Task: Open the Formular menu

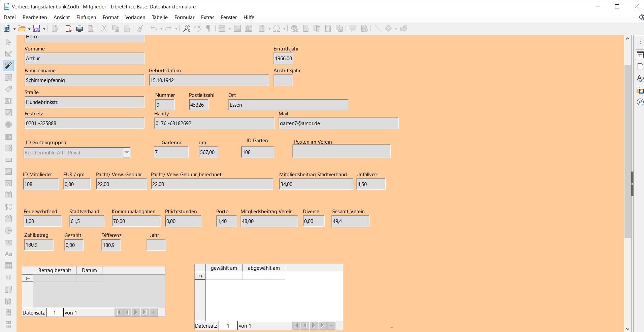Action: pos(185,17)
